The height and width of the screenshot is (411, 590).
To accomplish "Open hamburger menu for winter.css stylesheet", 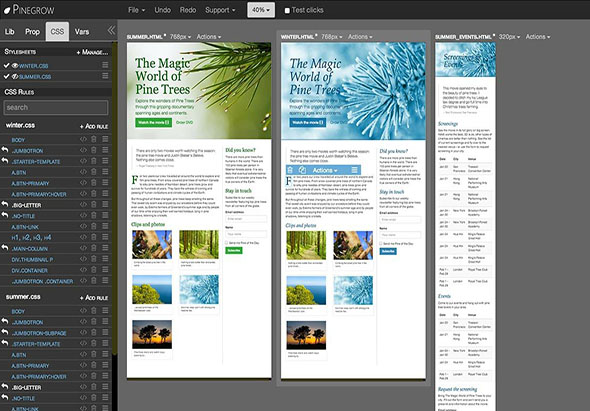I will tap(105, 65).
